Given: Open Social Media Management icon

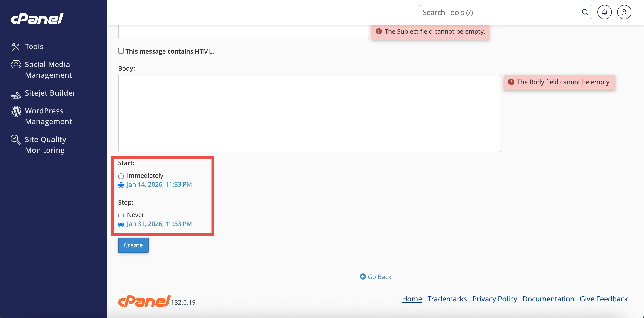Looking at the screenshot, I should [16, 65].
